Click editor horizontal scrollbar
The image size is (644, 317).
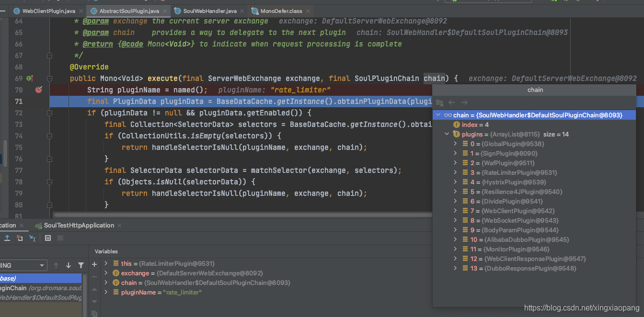point(242,215)
